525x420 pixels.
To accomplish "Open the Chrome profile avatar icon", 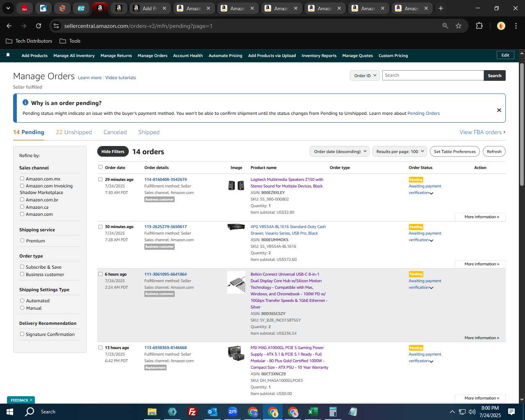I will point(501,26).
